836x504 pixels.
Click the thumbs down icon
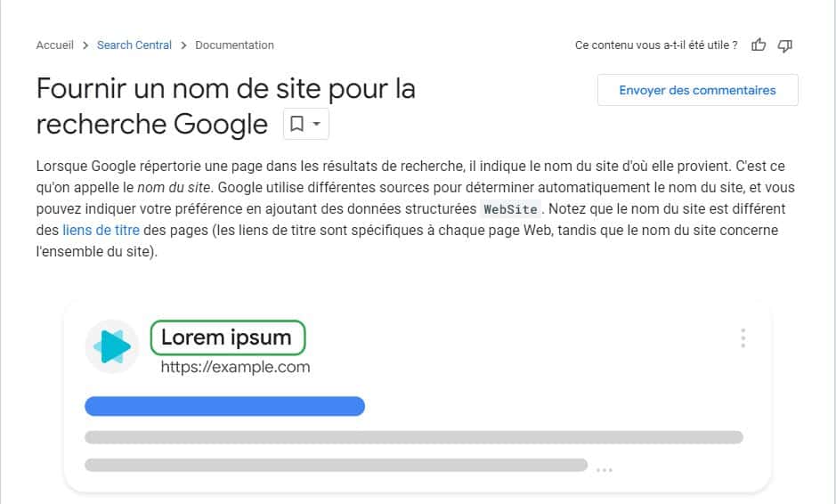[784, 45]
